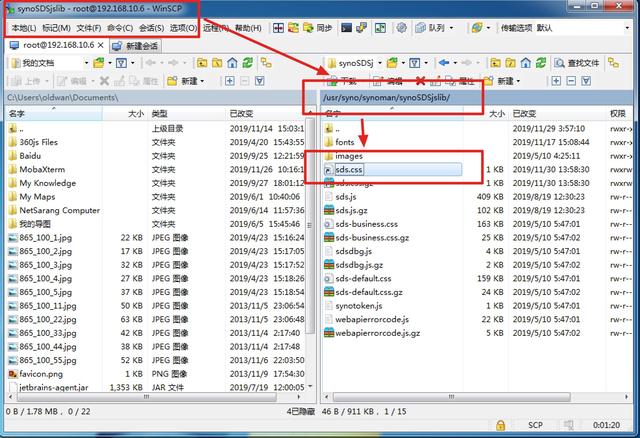
Task: Select local file favicon.png
Action: coord(41,374)
